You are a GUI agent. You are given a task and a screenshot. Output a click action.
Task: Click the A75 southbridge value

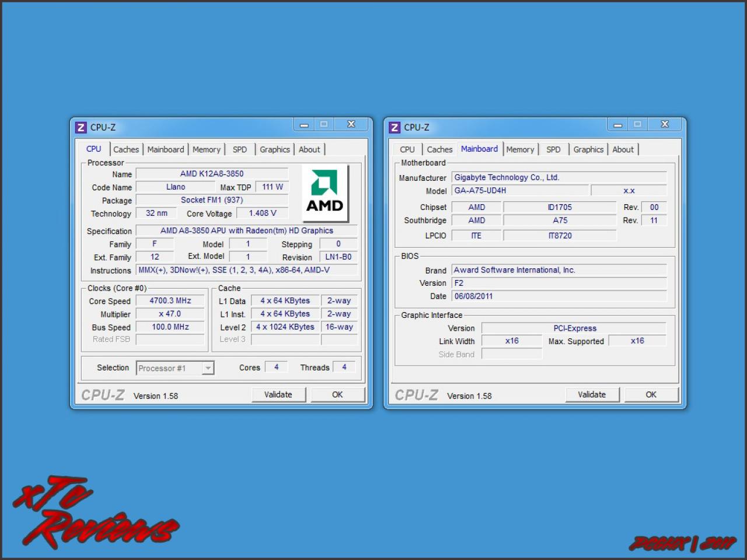560,220
